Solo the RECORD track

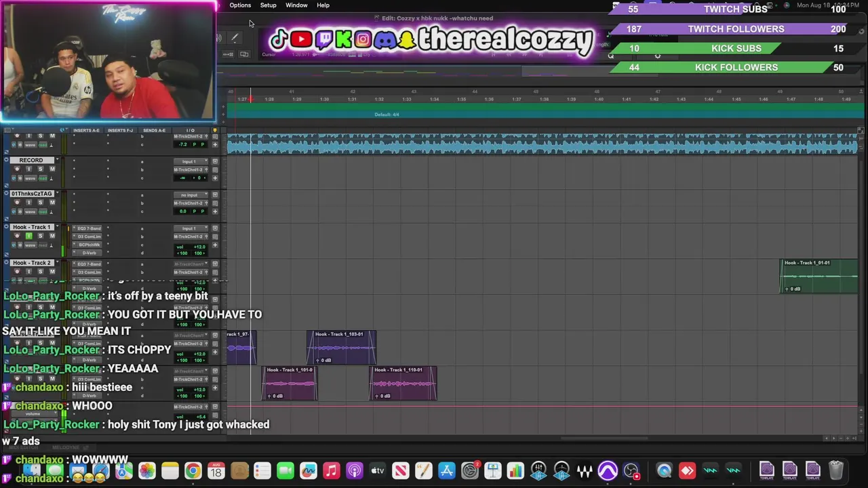(40, 169)
